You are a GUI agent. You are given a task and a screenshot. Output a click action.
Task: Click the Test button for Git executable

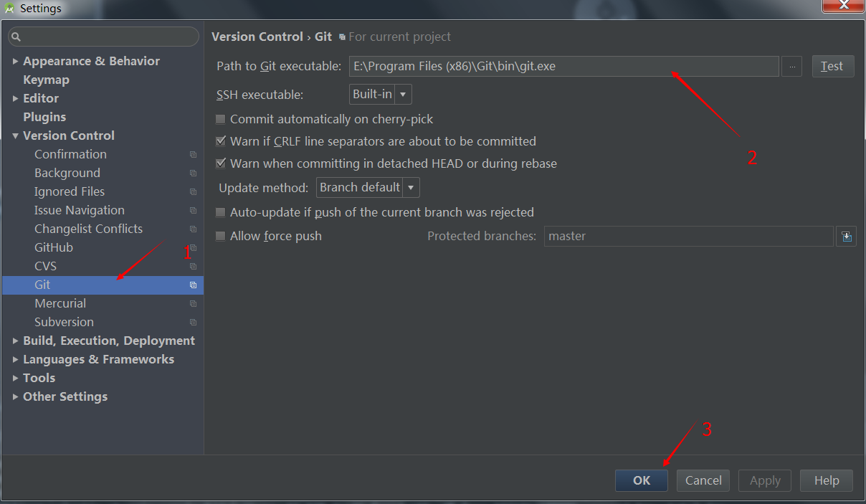point(832,67)
